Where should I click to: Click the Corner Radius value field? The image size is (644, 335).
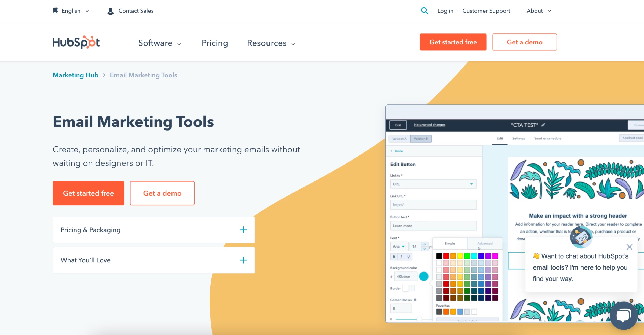[x=401, y=308]
